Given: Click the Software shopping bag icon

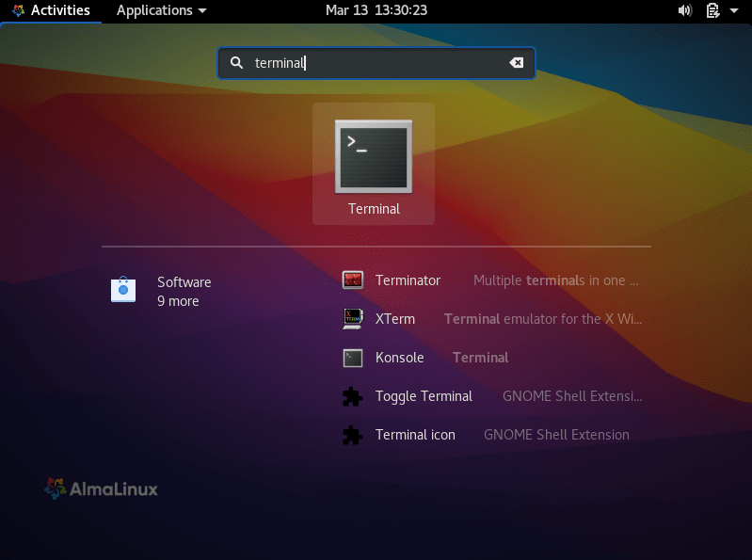Looking at the screenshot, I should (123, 291).
